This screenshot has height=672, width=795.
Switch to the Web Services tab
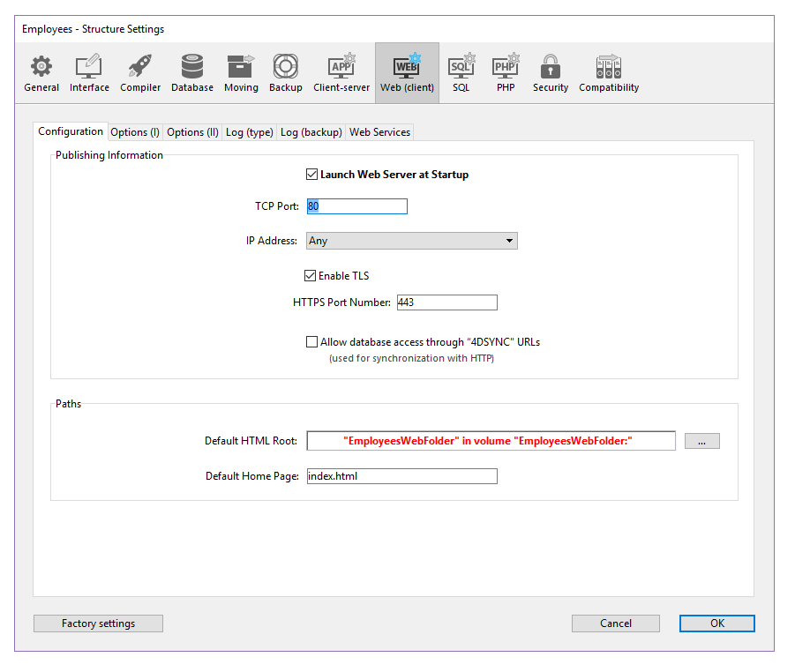[x=379, y=132]
